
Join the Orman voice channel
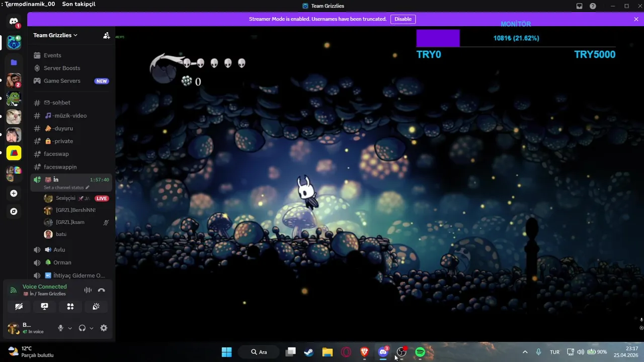71,262
